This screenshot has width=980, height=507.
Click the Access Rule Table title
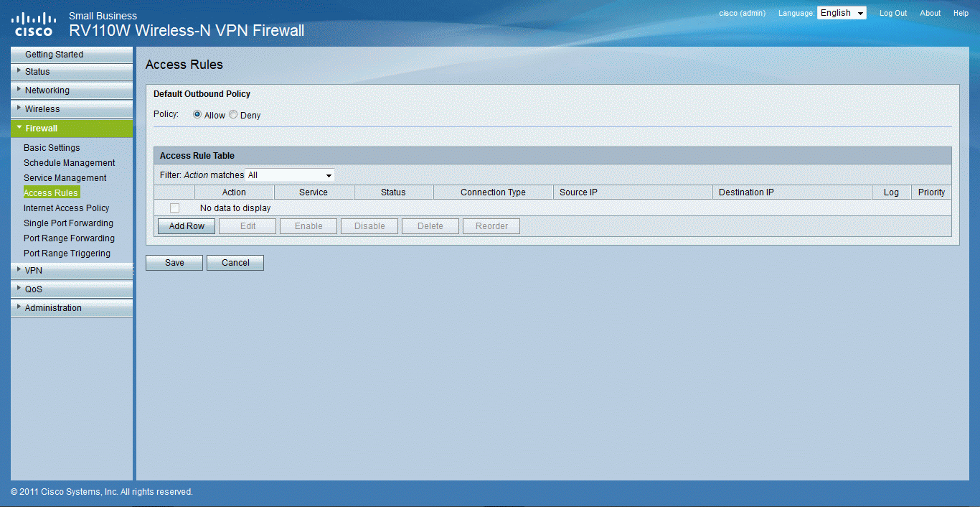click(x=197, y=156)
